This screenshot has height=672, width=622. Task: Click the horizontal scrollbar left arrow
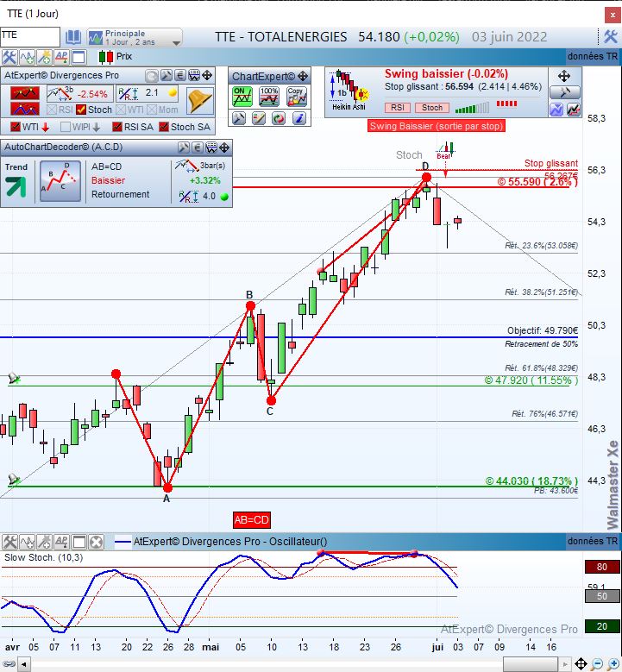pyautogui.click(x=24, y=665)
